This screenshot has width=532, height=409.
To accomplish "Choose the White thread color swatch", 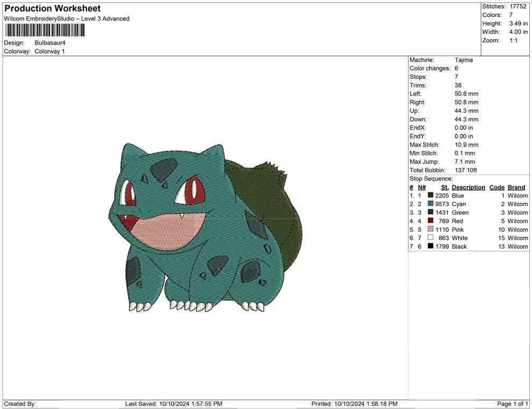I will 430,238.
